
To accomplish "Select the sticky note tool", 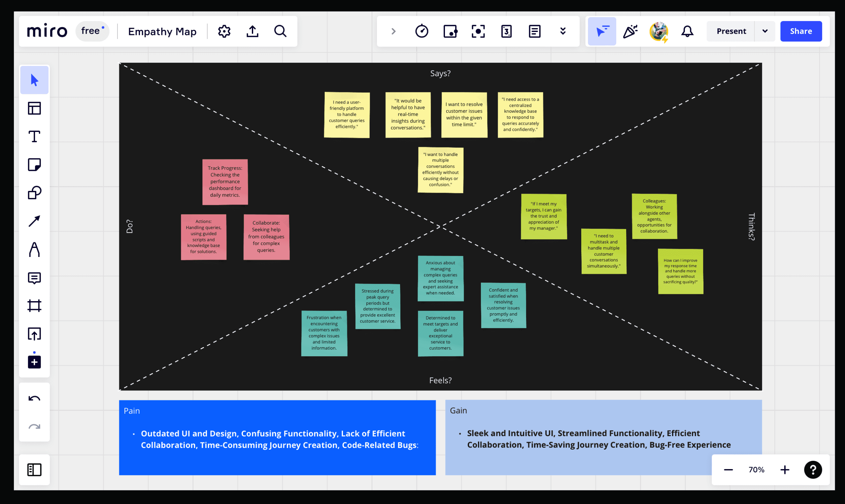I will [34, 165].
